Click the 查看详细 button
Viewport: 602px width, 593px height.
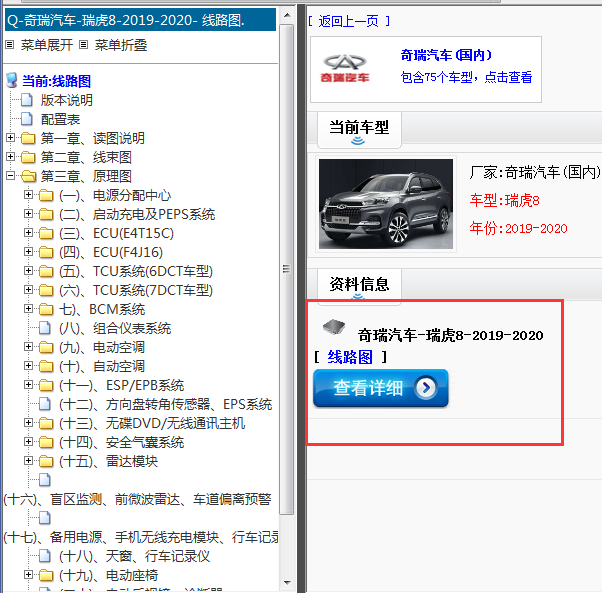[x=380, y=388]
